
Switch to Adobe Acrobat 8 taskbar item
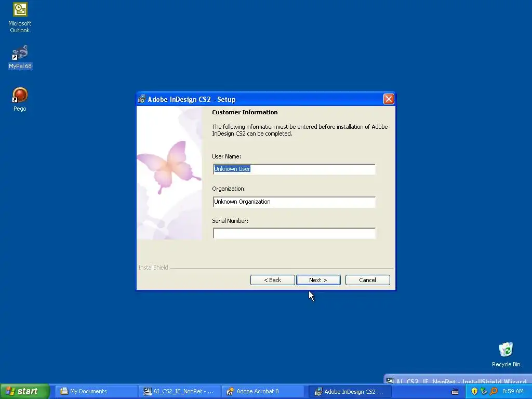pos(262,391)
